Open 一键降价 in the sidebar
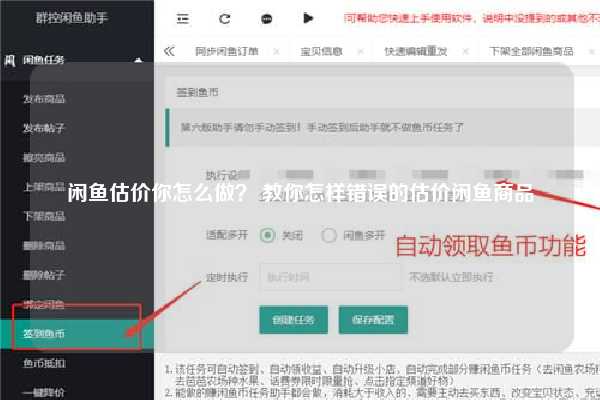Viewport: 600px width, 400px height. pyautogui.click(x=43, y=393)
